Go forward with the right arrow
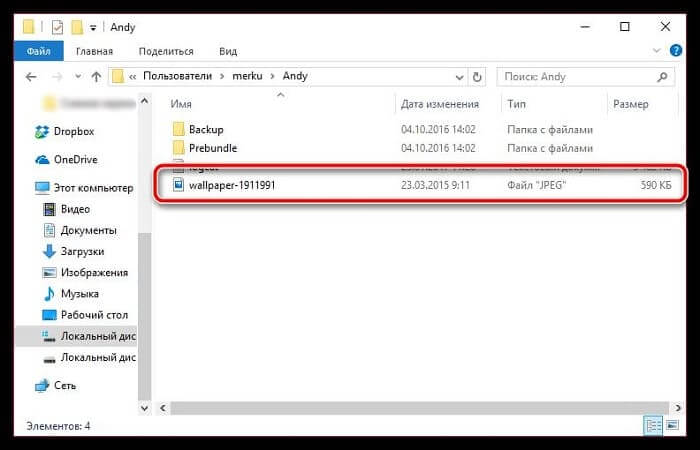Screen dimensions: 700x450 57,77
